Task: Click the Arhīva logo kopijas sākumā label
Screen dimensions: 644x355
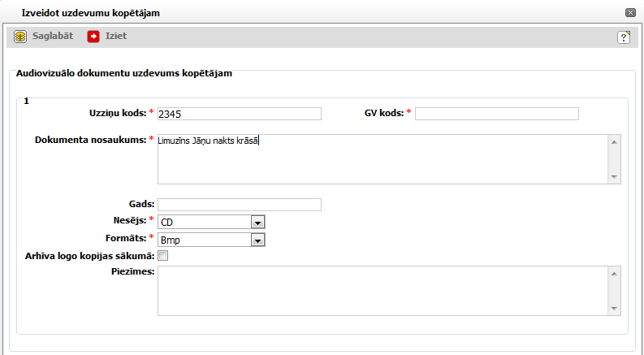Action: click(90, 256)
